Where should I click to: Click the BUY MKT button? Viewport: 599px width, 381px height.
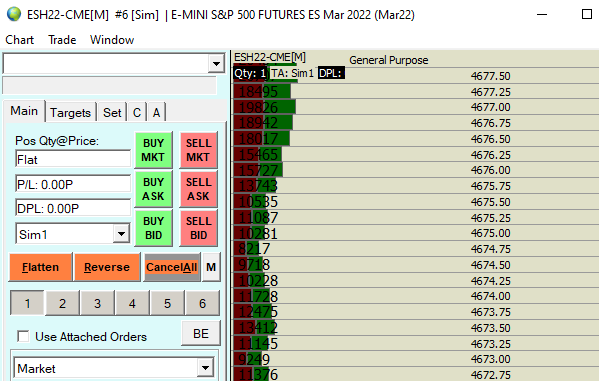153,150
